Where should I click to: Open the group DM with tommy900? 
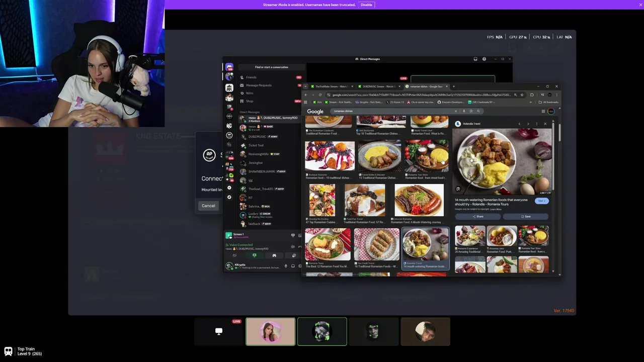(x=271, y=119)
